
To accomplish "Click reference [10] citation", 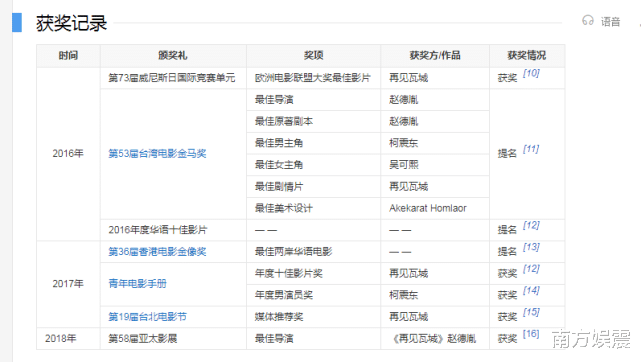I will point(531,73).
